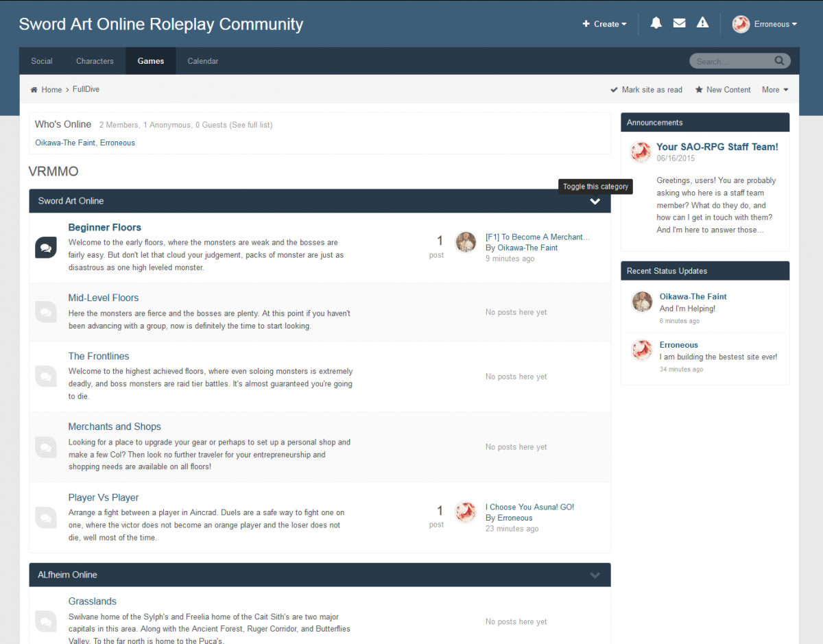Open the messages envelope icon
Screen dimensions: 823x644
[x=679, y=23]
